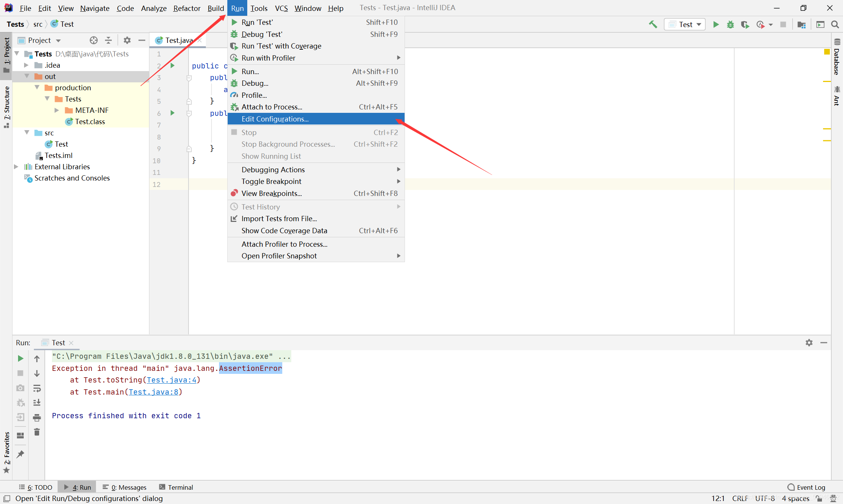
Task: Click the Project Structure toolbar icon
Action: point(801,24)
